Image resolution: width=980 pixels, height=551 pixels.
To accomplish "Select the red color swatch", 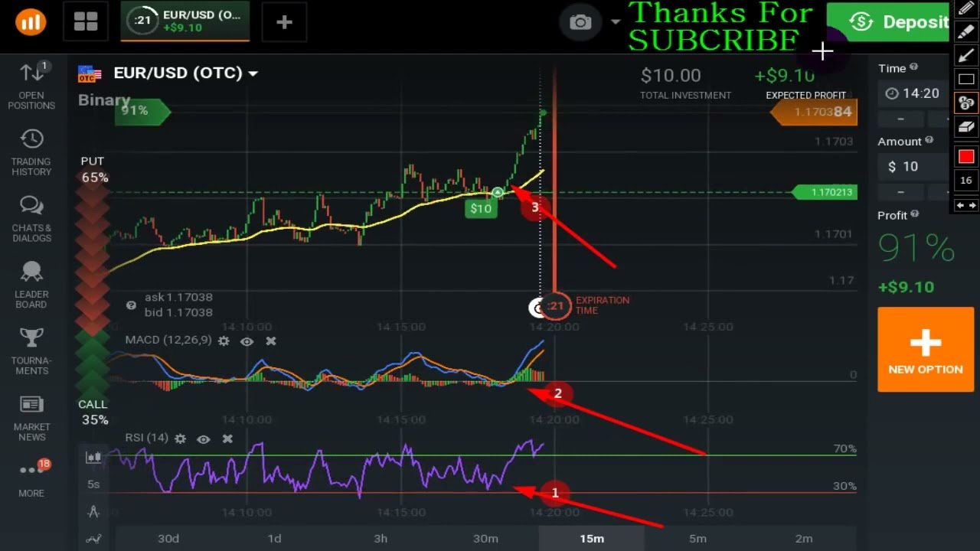I will point(966,156).
